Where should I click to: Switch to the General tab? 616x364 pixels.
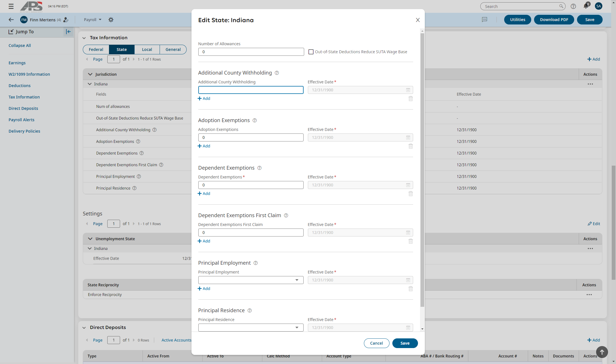click(x=173, y=50)
